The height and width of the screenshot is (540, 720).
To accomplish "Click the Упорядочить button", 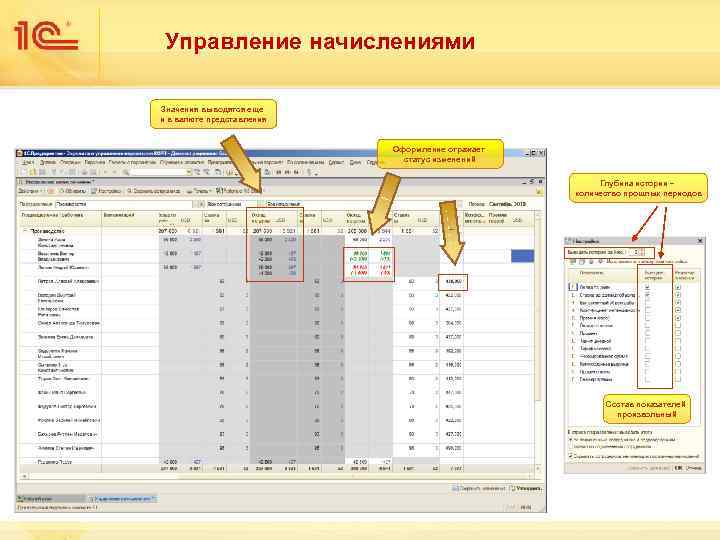I will (x=526, y=489).
